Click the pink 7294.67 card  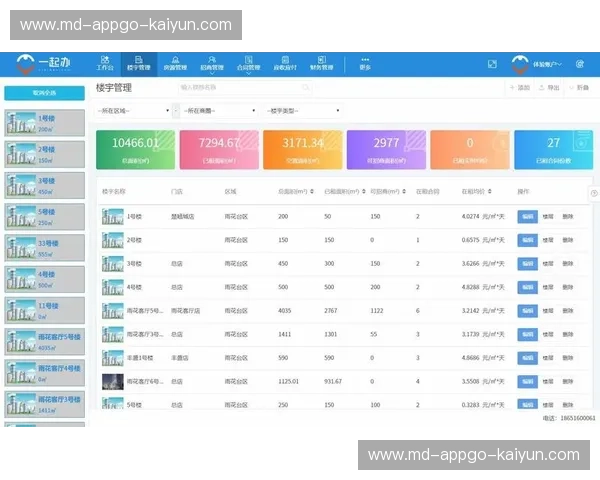219,150
